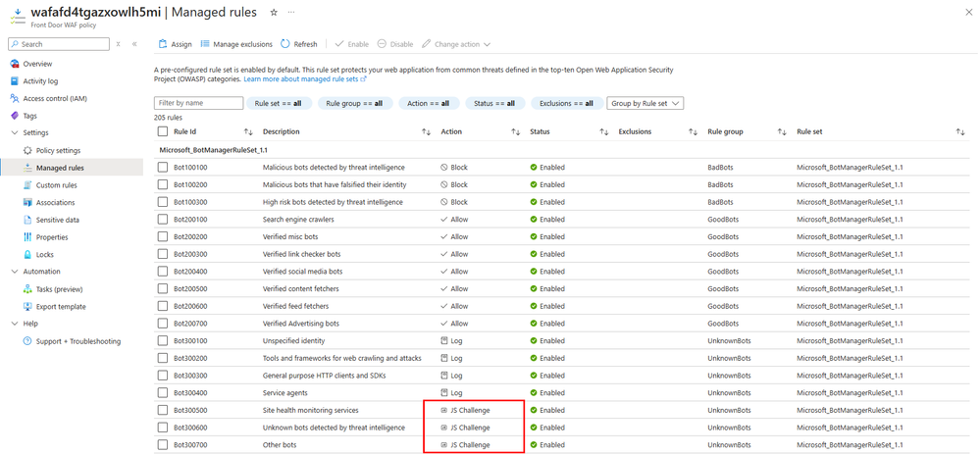Open the Action == all filter
The width and height of the screenshot is (980, 454).
coord(429,104)
